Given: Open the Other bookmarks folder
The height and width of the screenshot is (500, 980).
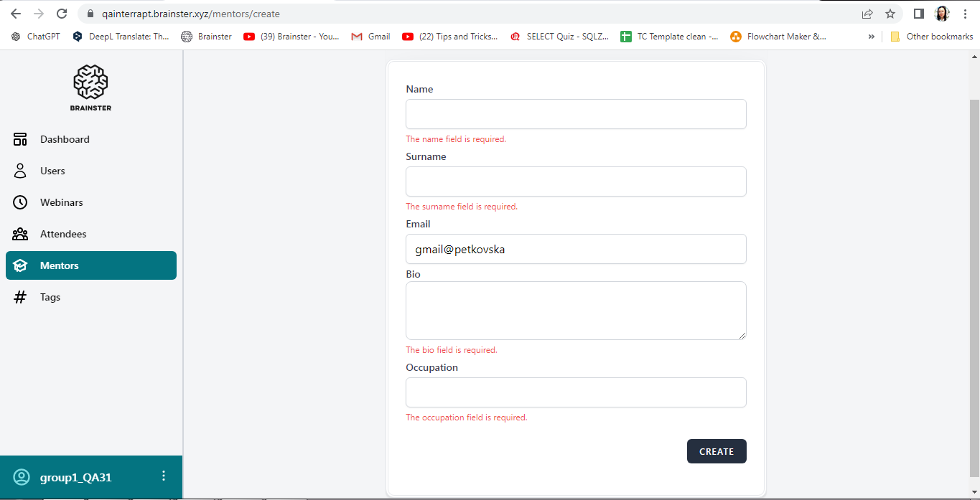Looking at the screenshot, I should point(932,37).
